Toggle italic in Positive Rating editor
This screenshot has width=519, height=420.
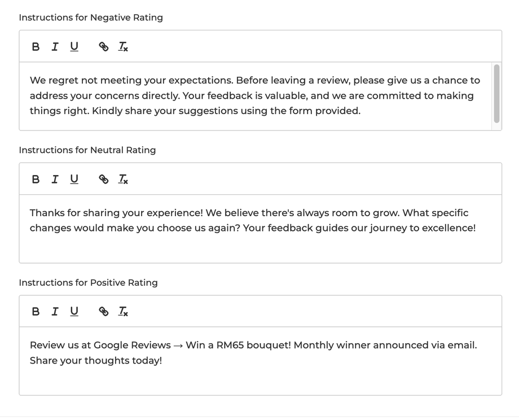pos(55,312)
